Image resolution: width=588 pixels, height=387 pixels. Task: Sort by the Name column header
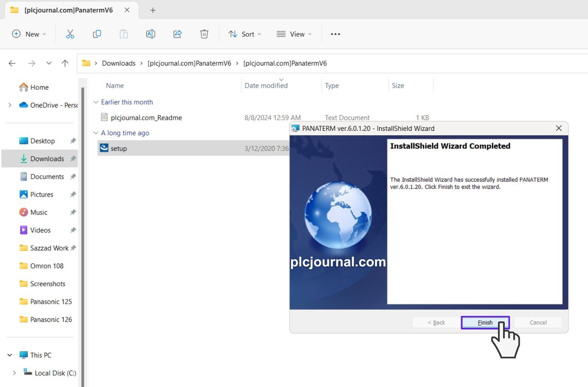[115, 85]
